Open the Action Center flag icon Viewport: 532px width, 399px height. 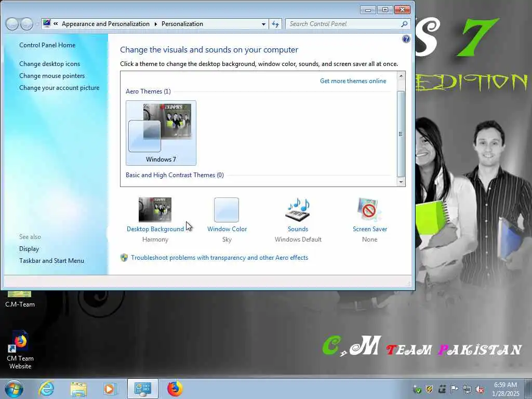pyautogui.click(x=454, y=389)
